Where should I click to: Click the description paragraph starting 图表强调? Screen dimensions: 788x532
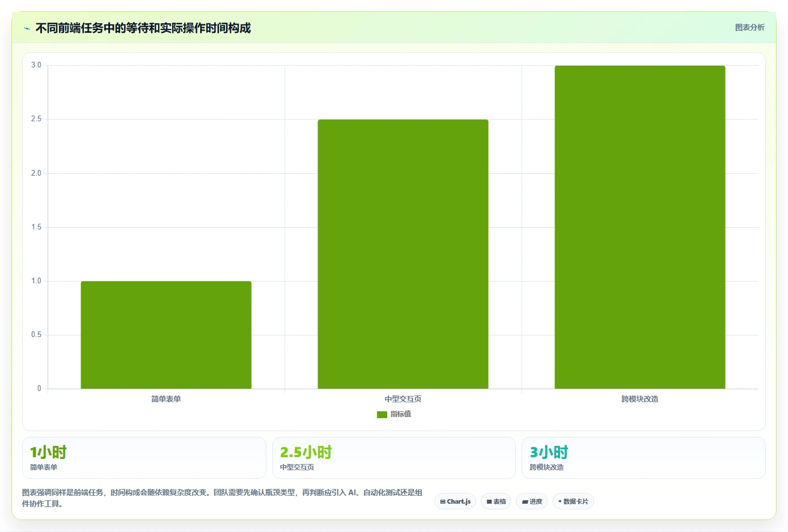[222, 498]
